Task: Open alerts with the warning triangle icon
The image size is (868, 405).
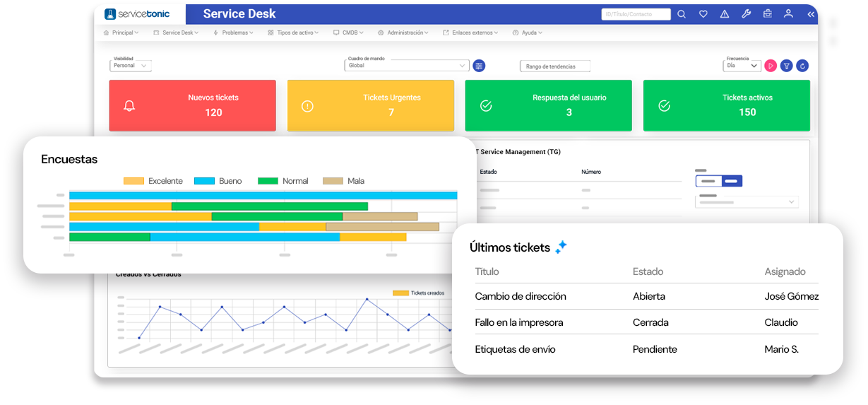Action: [724, 14]
